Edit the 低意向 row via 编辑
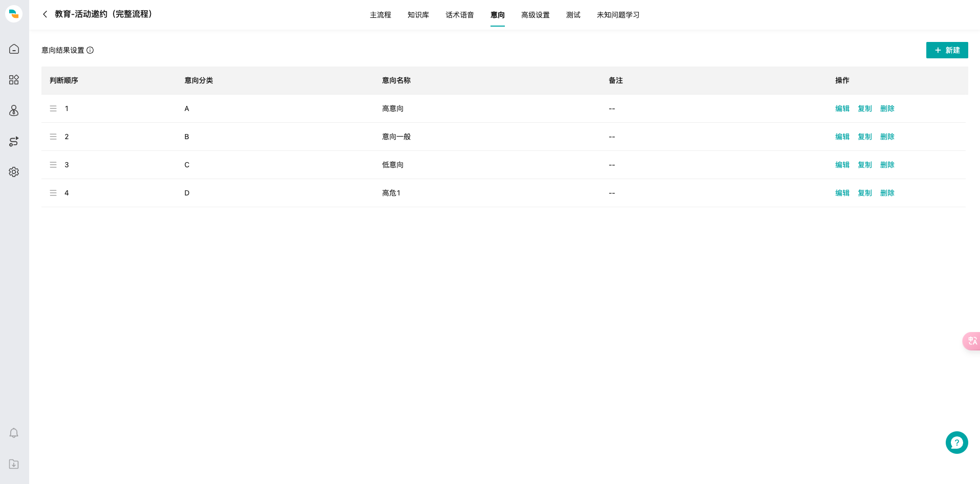980x484 pixels. click(842, 165)
